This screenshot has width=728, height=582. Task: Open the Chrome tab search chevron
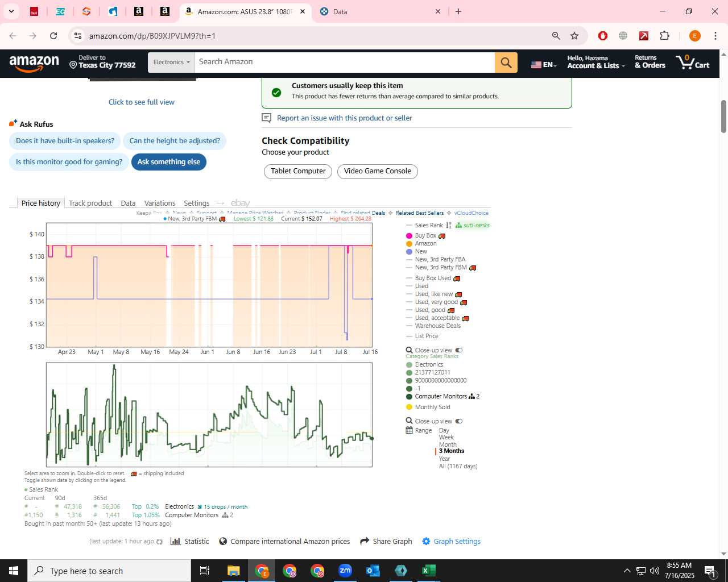coord(11,11)
